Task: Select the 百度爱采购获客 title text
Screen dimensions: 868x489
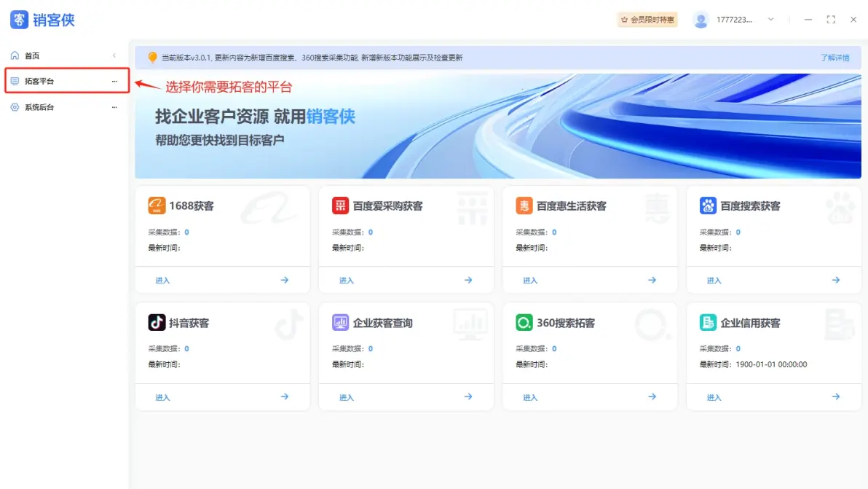Action: 387,206
